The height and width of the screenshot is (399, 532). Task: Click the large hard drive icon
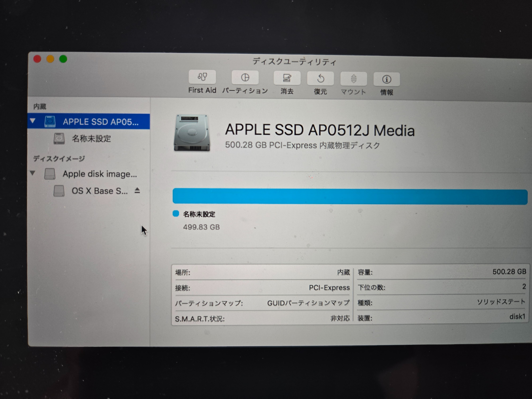click(x=192, y=133)
